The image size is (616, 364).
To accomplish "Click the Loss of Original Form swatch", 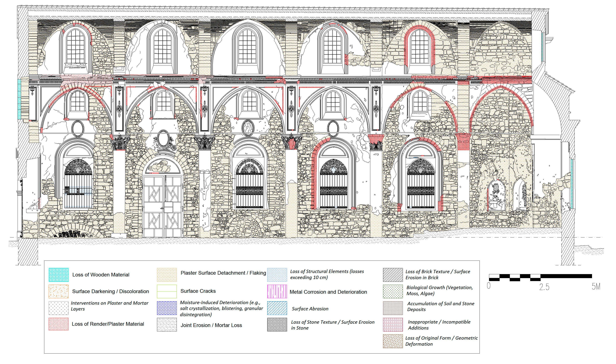I will [393, 341].
